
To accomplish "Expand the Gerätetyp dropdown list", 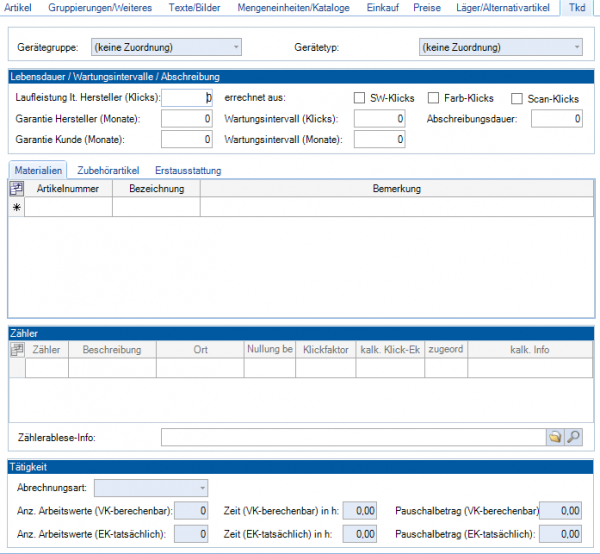I will [500, 47].
